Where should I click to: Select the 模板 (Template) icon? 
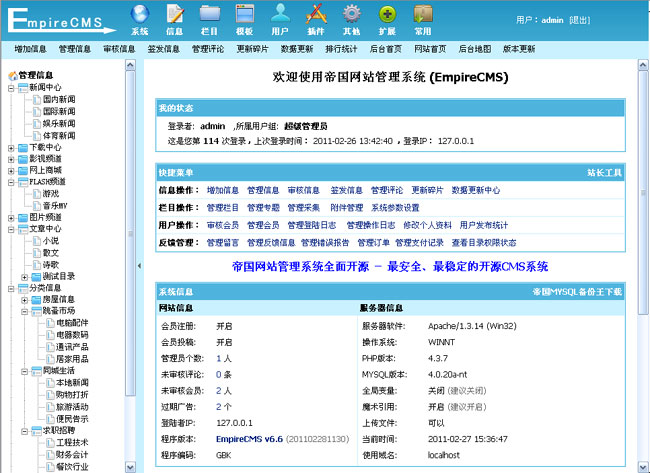pos(245,14)
